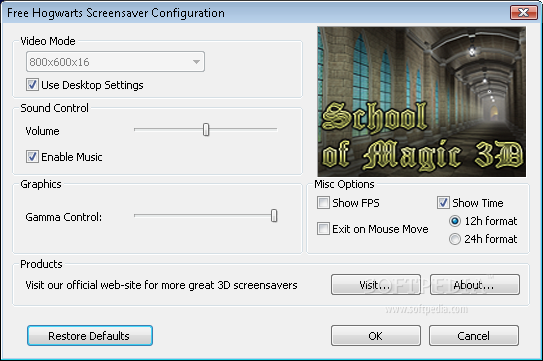This screenshot has height=361, width=543.
Task: Select the 24h format radio button
Action: 455,239
